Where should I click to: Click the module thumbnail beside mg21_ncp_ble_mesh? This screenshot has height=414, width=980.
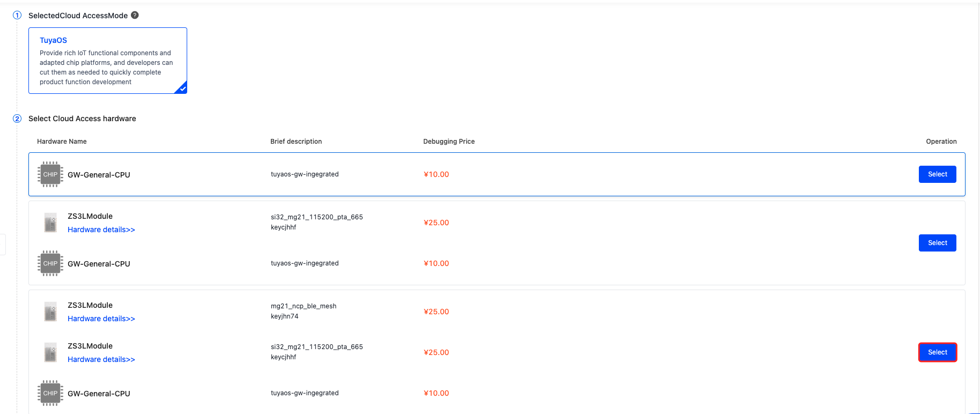(50, 312)
